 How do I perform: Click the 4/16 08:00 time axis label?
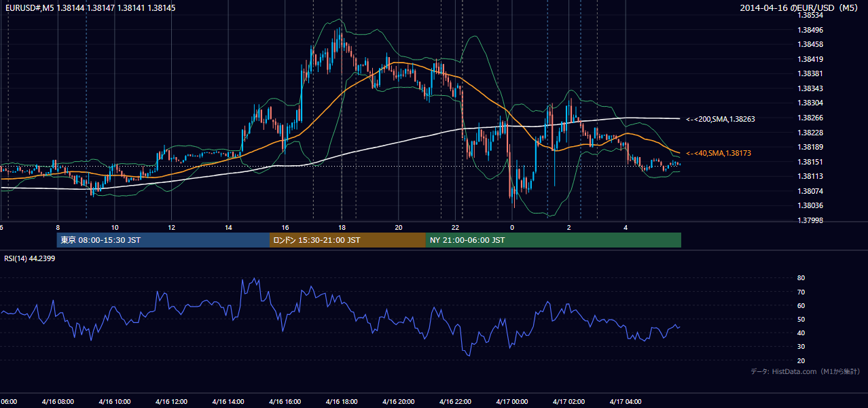[58, 402]
